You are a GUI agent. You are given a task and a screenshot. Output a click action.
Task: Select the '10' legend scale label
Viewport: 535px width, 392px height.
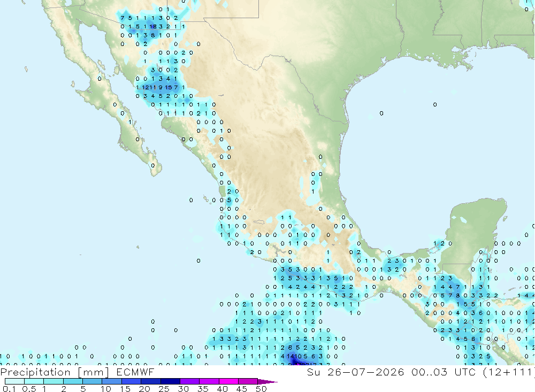[106, 389]
